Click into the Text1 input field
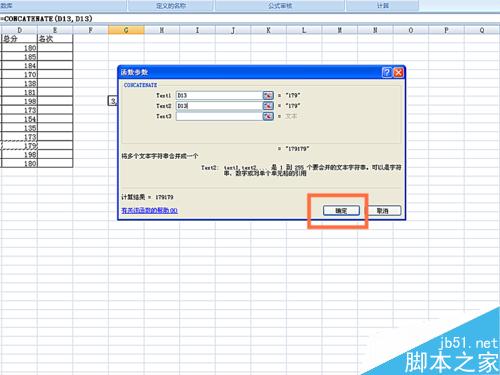Screen dimensions: 500x375 coord(219,95)
